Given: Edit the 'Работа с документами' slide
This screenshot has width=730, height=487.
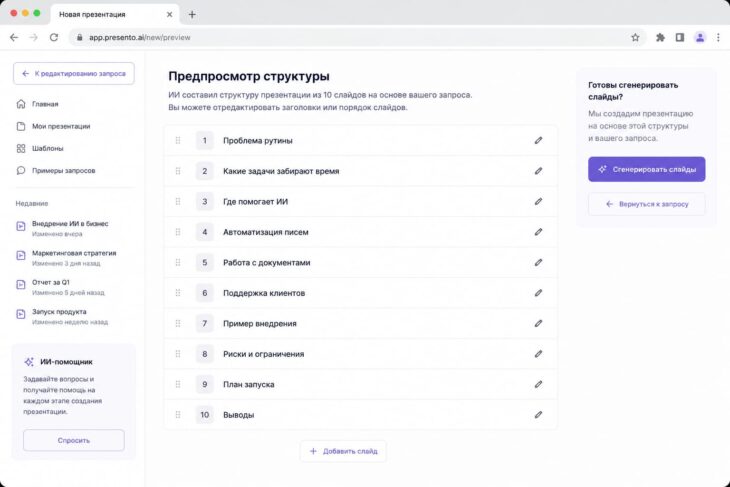Looking at the screenshot, I should (538, 262).
